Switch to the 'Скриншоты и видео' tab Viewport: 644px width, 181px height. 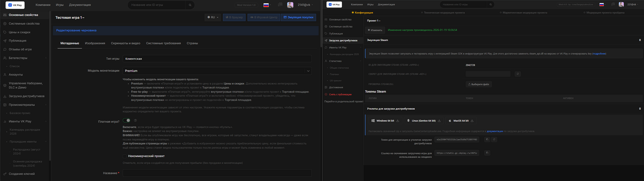pos(125,43)
